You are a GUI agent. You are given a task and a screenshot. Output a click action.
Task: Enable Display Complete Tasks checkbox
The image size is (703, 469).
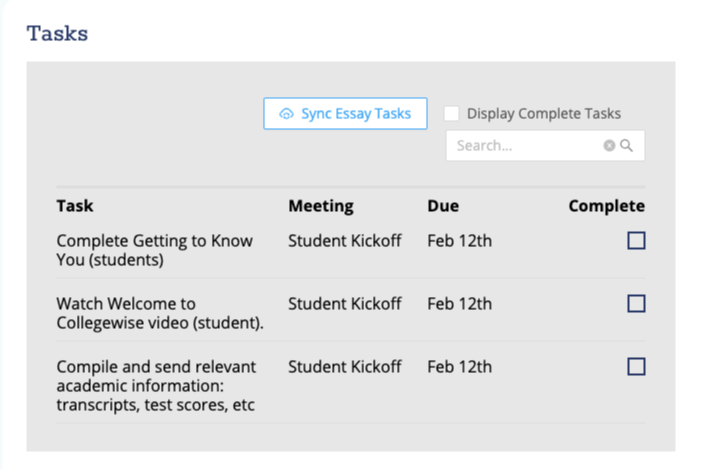(x=452, y=114)
